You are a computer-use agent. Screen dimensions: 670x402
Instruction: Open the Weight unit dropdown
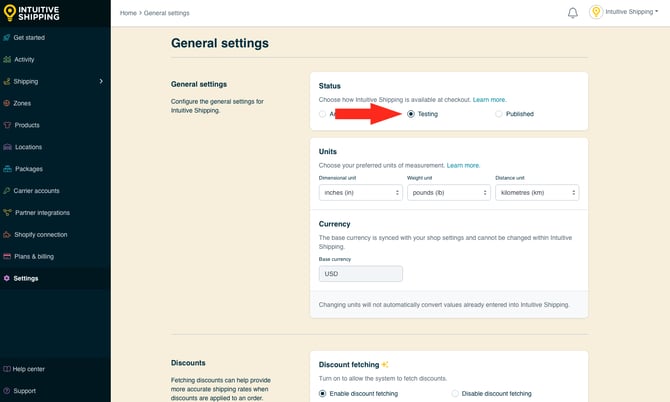coord(449,193)
